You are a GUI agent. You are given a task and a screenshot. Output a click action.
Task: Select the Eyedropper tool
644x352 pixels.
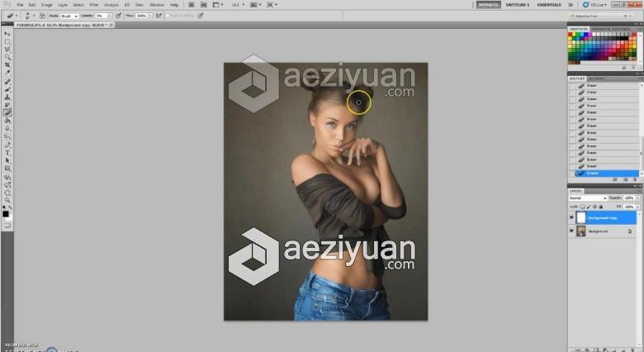coord(7,73)
